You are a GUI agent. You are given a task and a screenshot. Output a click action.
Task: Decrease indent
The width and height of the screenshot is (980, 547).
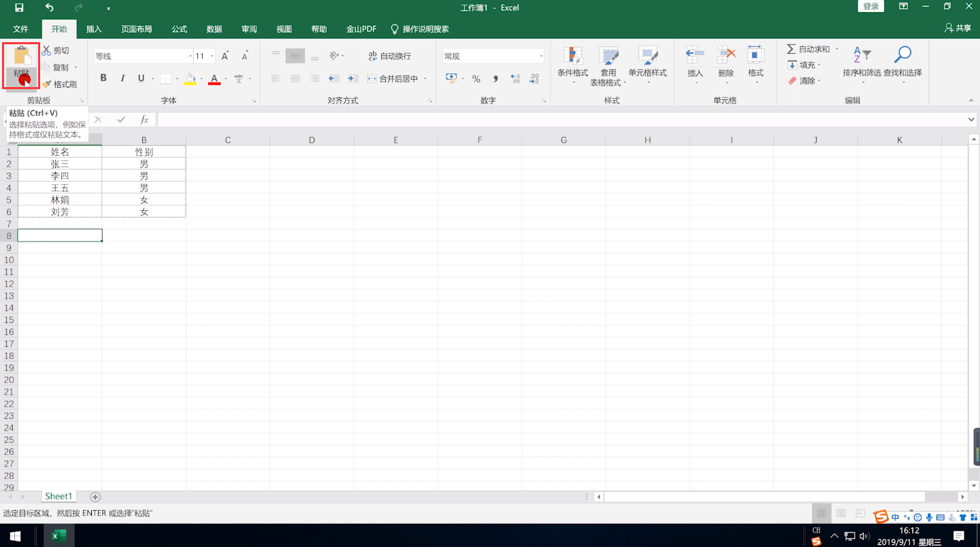pos(334,79)
